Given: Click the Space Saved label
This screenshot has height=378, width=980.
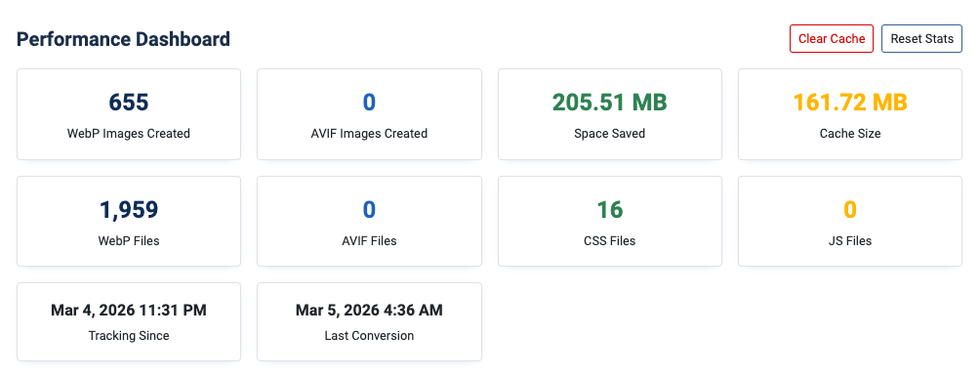Looking at the screenshot, I should (x=610, y=133).
